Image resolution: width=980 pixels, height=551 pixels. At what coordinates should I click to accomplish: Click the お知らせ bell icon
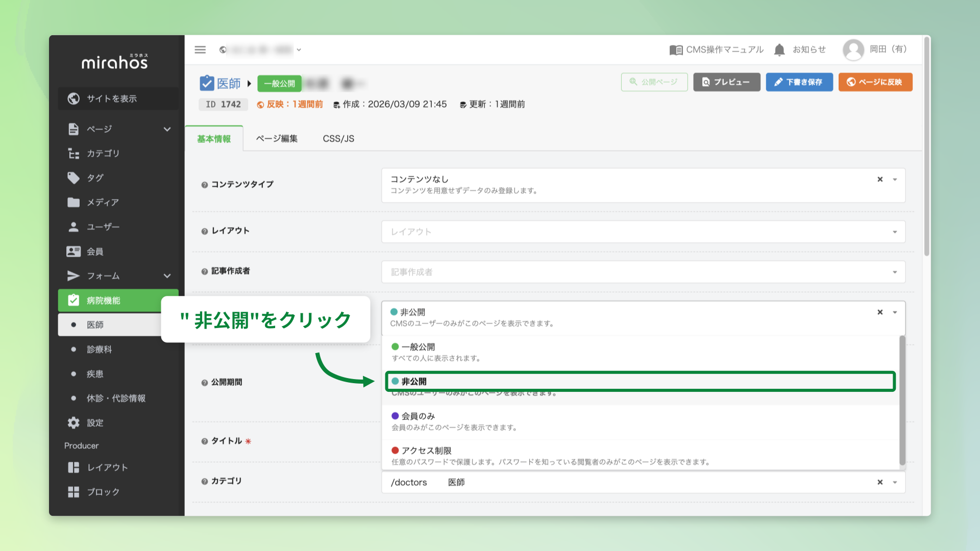779,49
